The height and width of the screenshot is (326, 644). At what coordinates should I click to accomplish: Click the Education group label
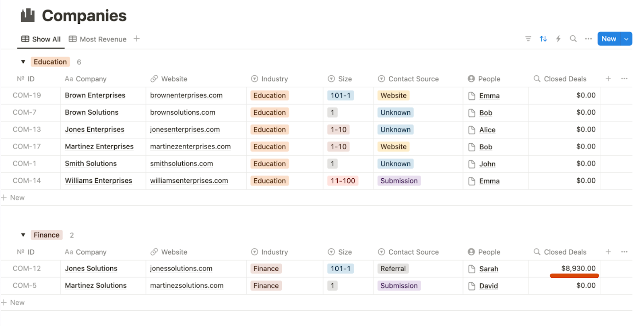tap(50, 62)
